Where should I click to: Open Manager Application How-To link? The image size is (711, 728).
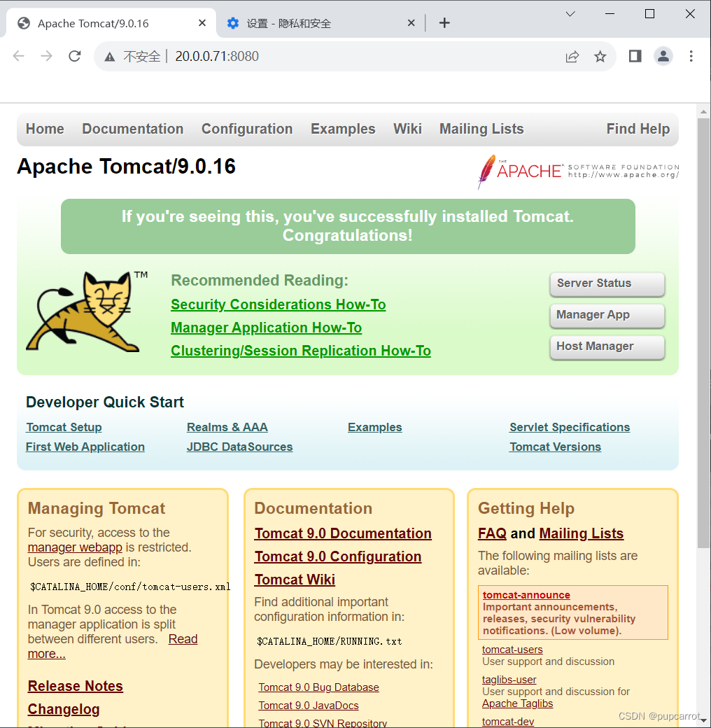click(266, 328)
